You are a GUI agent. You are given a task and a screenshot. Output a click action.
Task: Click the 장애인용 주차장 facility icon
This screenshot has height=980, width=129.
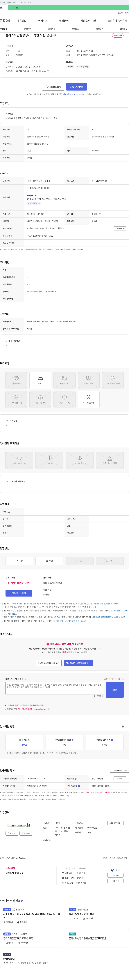(x=19, y=460)
